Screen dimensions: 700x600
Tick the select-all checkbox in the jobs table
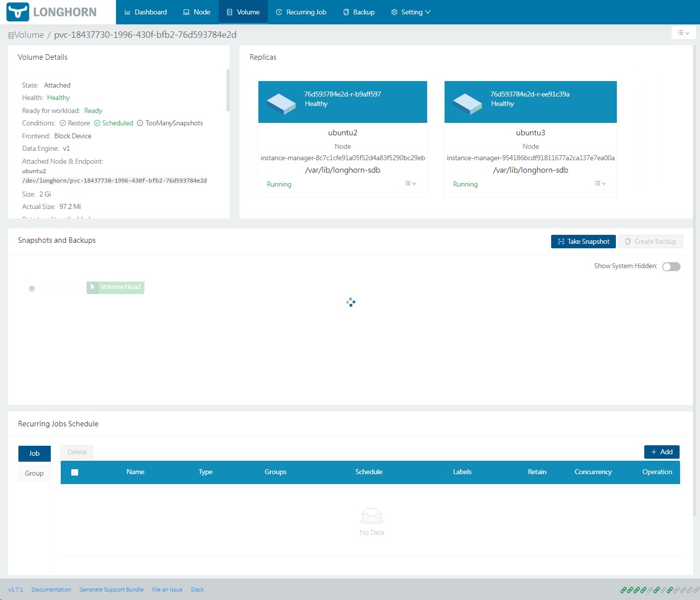click(75, 472)
